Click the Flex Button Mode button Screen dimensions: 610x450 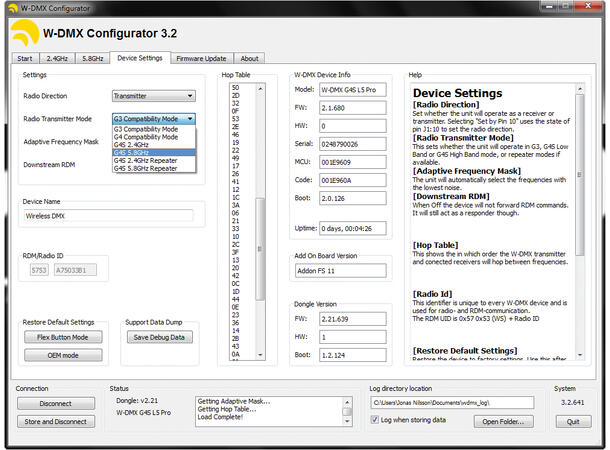pyautogui.click(x=63, y=337)
